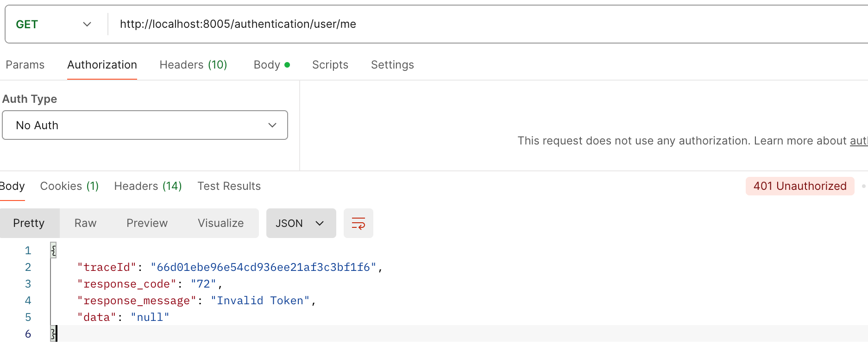Screen dimensions: 868x351
Task: Click line number 6 in response gutter
Action: 28,334
